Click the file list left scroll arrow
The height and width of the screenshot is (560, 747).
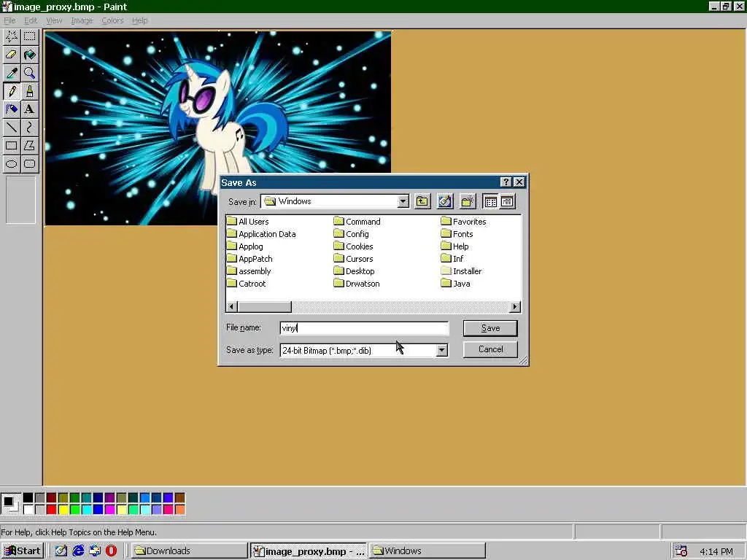click(x=232, y=307)
